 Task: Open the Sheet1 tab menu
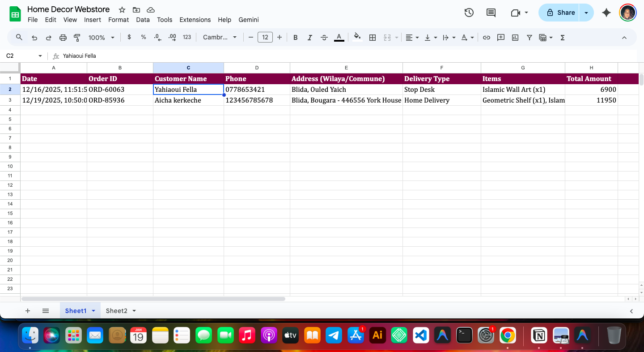point(93,310)
